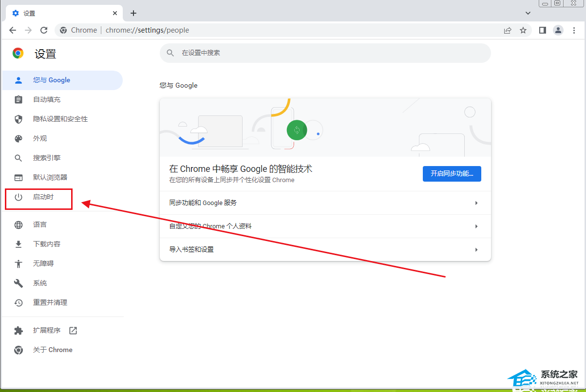
Task: Open a new tab with plus icon
Action: [133, 13]
